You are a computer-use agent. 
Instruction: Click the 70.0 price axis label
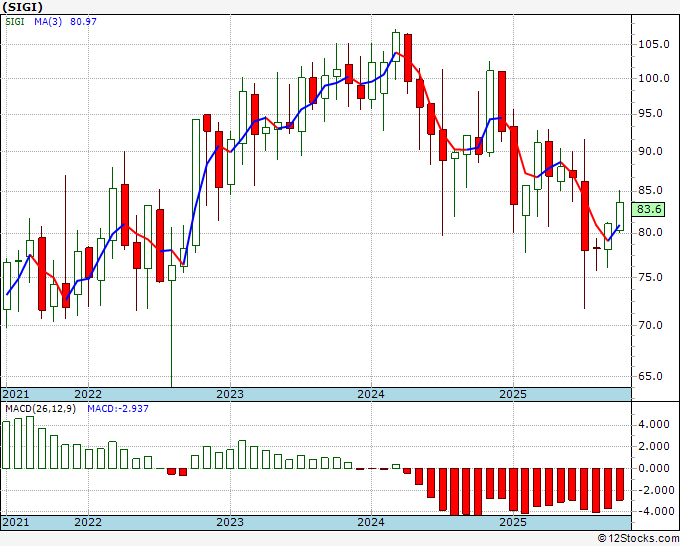coord(651,325)
